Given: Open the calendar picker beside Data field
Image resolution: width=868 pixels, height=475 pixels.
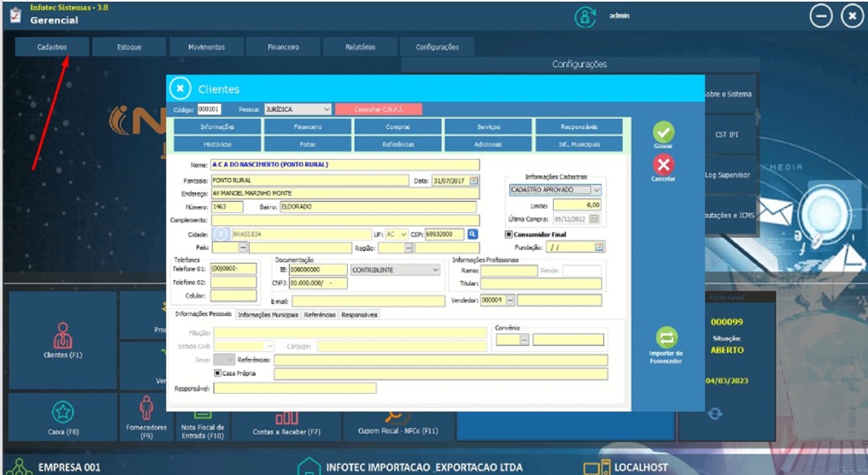Looking at the screenshot, I should pyautogui.click(x=474, y=181).
